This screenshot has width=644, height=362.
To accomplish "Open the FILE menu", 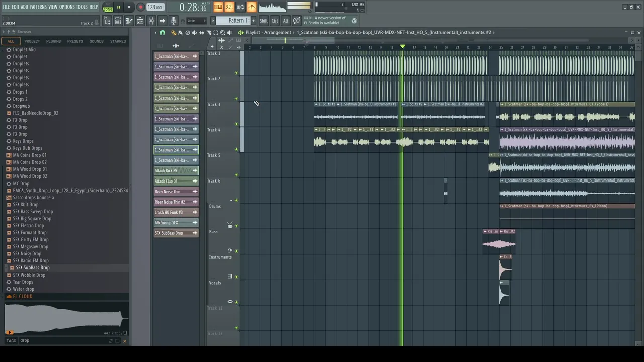I will point(6,7).
